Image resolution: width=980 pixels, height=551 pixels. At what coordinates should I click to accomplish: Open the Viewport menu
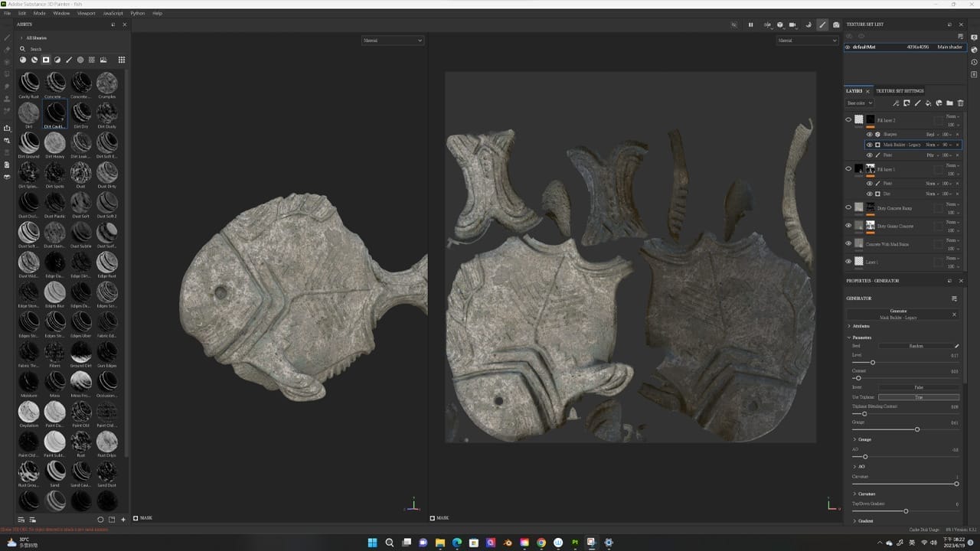pyautogui.click(x=87, y=13)
